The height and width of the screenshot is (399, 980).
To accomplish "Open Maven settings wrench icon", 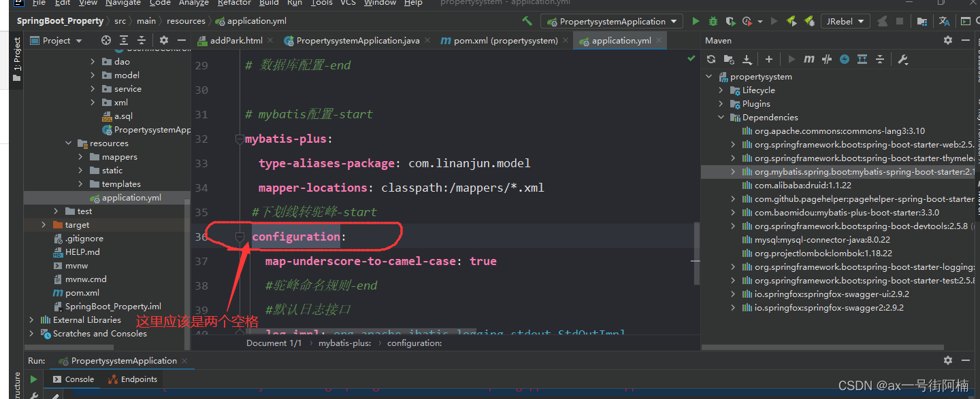I will [903, 60].
